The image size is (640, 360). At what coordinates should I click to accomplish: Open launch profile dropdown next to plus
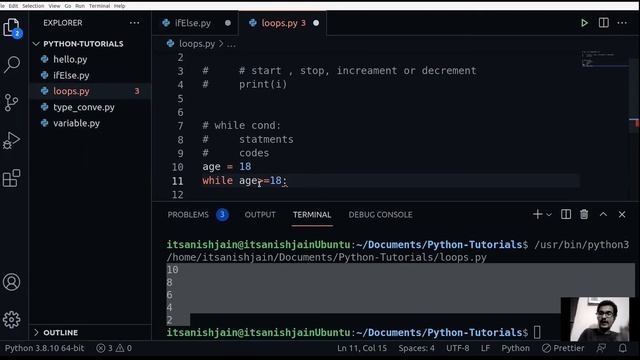point(549,215)
